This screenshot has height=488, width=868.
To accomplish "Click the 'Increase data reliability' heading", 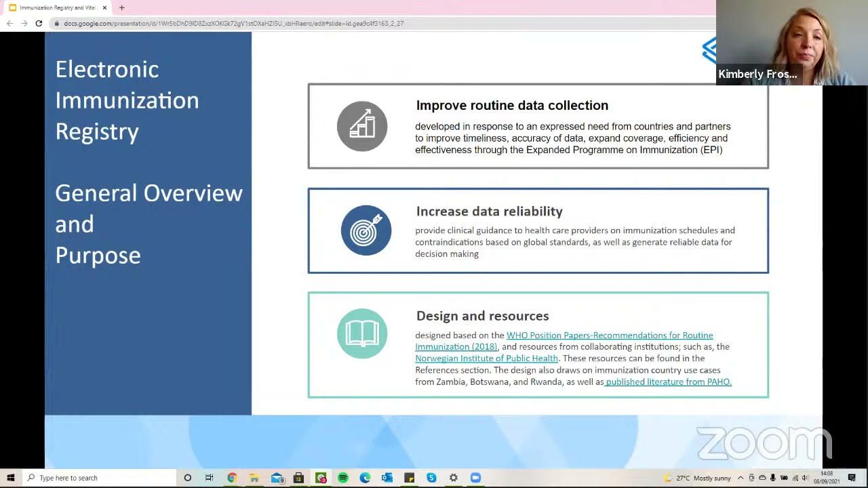I will click(x=489, y=211).
